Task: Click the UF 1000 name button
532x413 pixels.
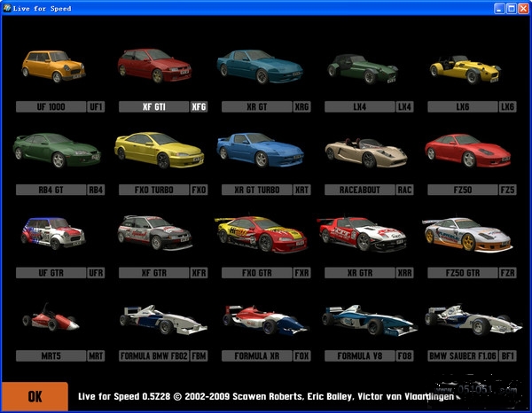Action: click(x=51, y=107)
